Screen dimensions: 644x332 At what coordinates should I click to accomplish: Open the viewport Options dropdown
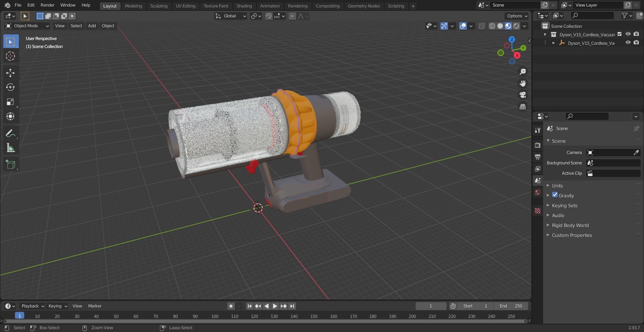click(x=517, y=16)
